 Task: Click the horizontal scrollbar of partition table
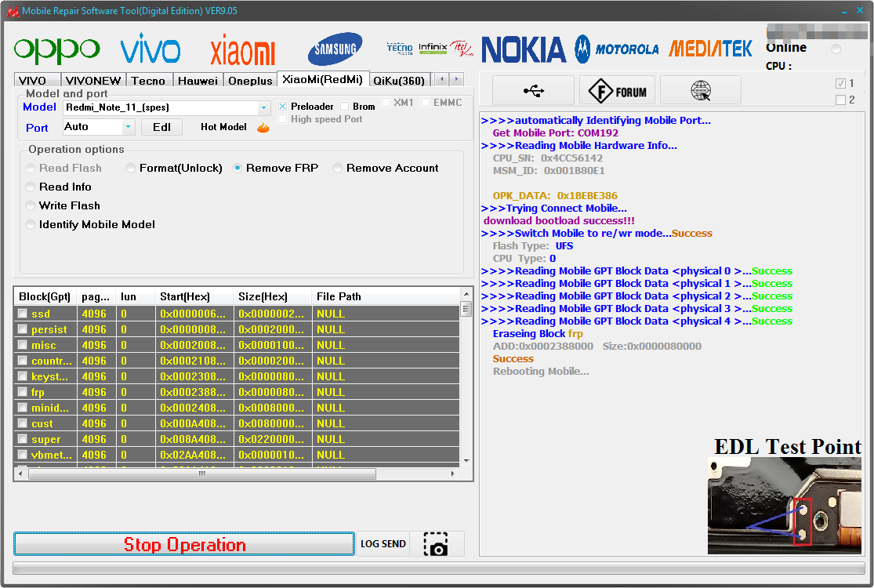click(202, 474)
